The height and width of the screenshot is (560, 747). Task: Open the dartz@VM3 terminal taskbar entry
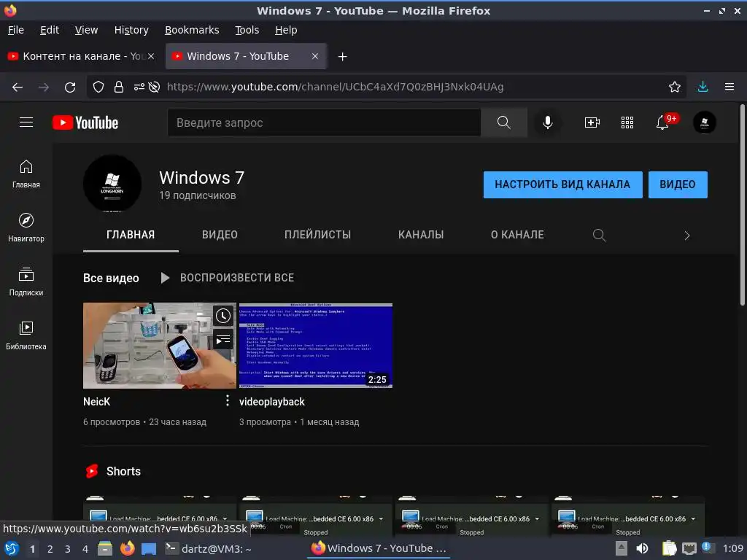tap(208, 548)
